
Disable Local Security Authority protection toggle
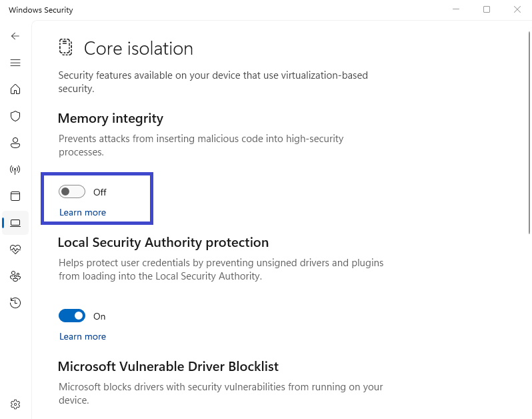click(72, 316)
